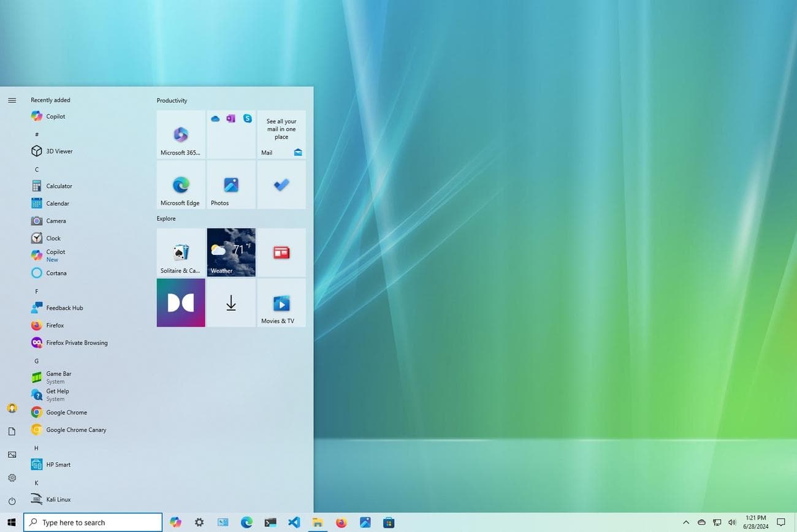Image resolution: width=797 pixels, height=532 pixels.
Task: Open the Microsoft 365 tile
Action: click(181, 135)
